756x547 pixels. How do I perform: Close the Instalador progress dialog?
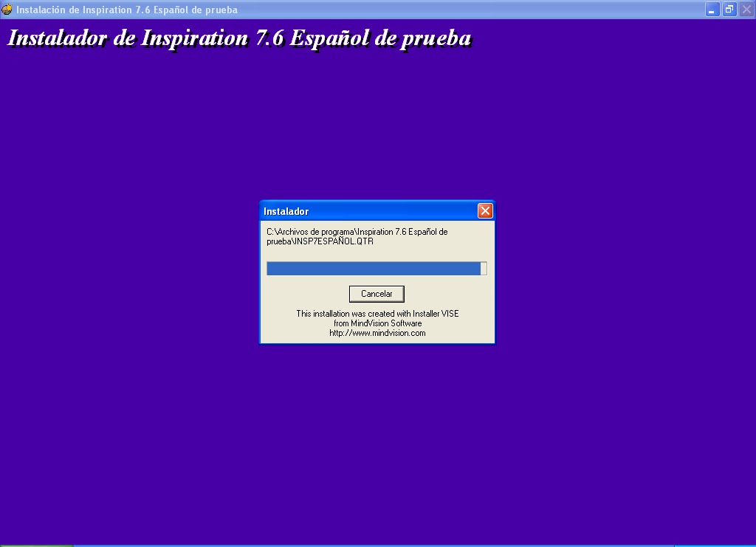(x=485, y=210)
